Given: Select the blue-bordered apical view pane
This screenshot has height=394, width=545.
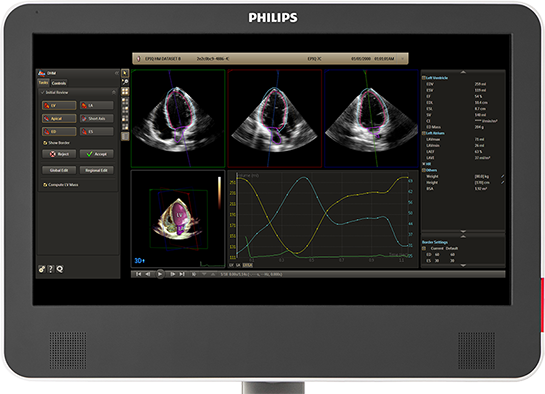Looking at the screenshot, I should coord(371,118).
